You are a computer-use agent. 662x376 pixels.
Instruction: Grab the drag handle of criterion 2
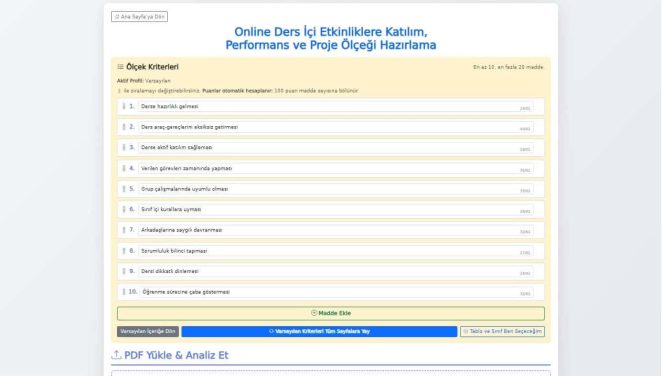pos(124,127)
